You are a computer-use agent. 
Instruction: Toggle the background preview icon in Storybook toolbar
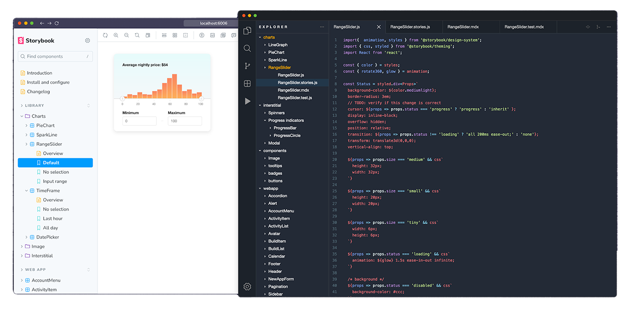click(x=148, y=35)
